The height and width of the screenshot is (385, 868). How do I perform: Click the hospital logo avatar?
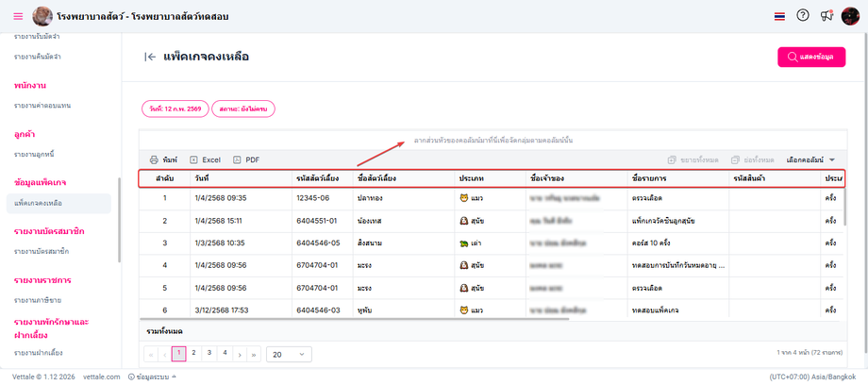[x=42, y=16]
